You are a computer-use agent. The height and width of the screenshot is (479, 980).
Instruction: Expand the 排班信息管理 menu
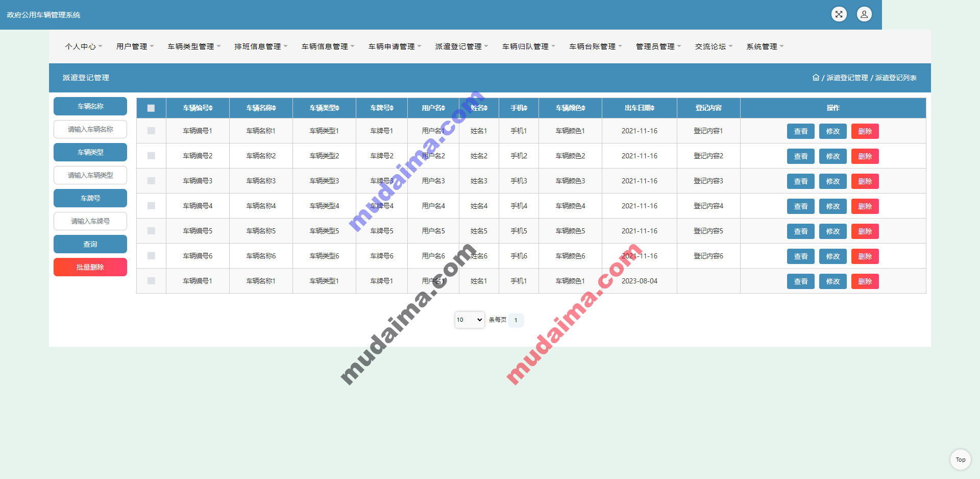click(261, 46)
